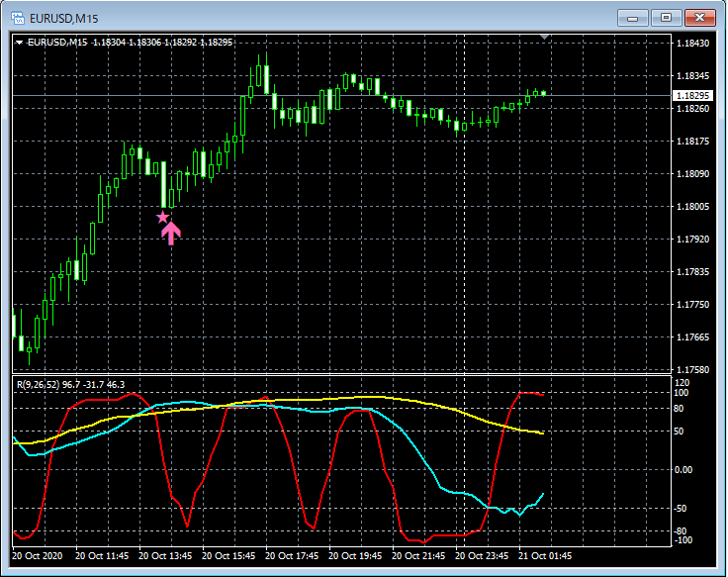Click the 20 Oct 17:45 time label
Screen dimensions: 728x577
tap(292, 556)
